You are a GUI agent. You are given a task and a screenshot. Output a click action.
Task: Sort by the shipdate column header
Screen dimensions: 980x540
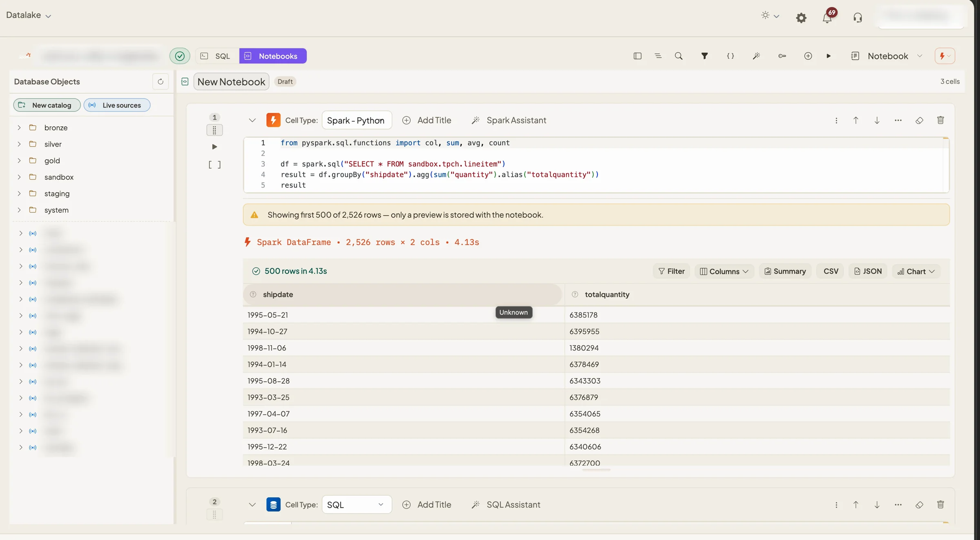coord(403,295)
